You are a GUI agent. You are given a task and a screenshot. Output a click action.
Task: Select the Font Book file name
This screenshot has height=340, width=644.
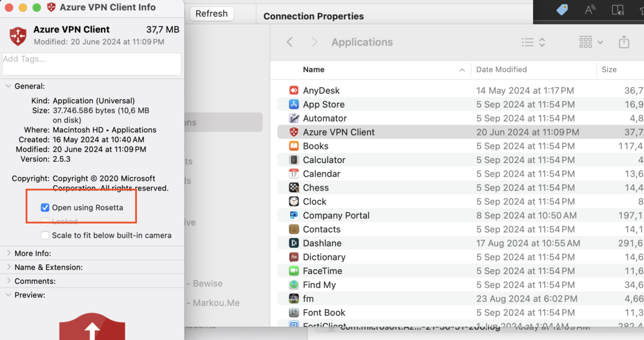[x=324, y=313]
